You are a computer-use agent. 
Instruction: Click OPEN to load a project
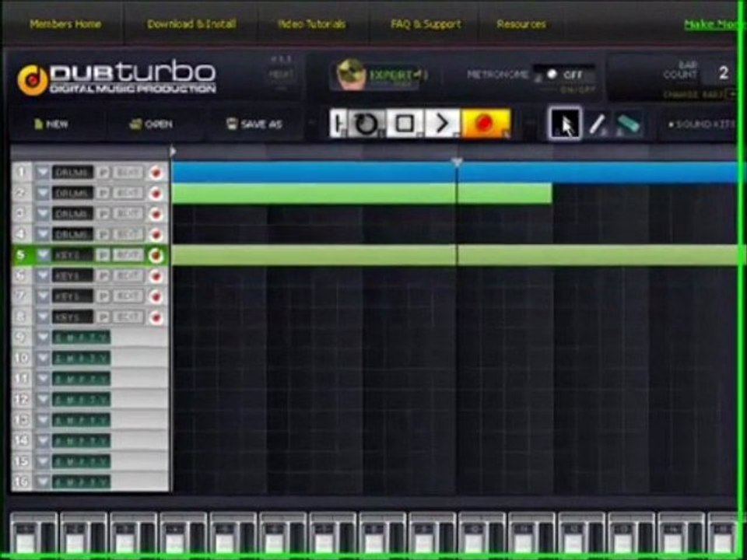(150, 124)
